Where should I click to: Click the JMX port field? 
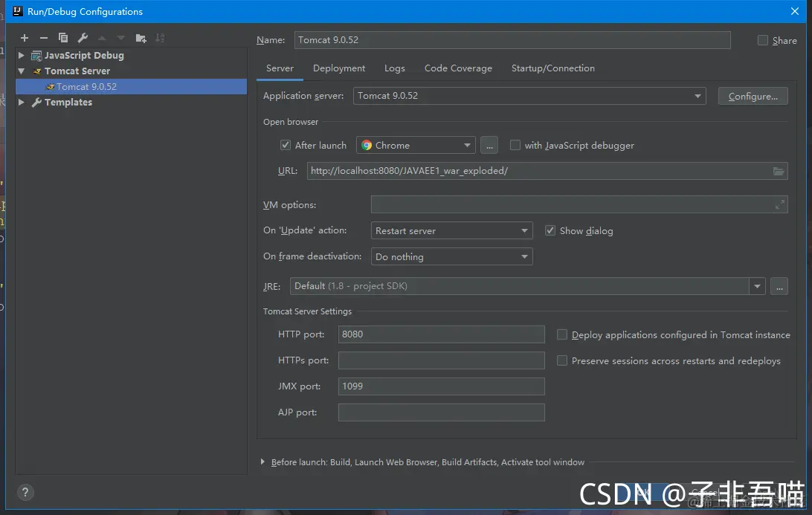[x=441, y=386]
